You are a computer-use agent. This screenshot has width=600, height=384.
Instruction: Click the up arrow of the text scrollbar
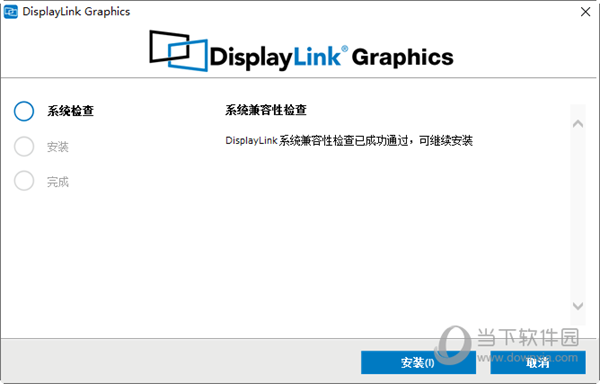pyautogui.click(x=578, y=124)
